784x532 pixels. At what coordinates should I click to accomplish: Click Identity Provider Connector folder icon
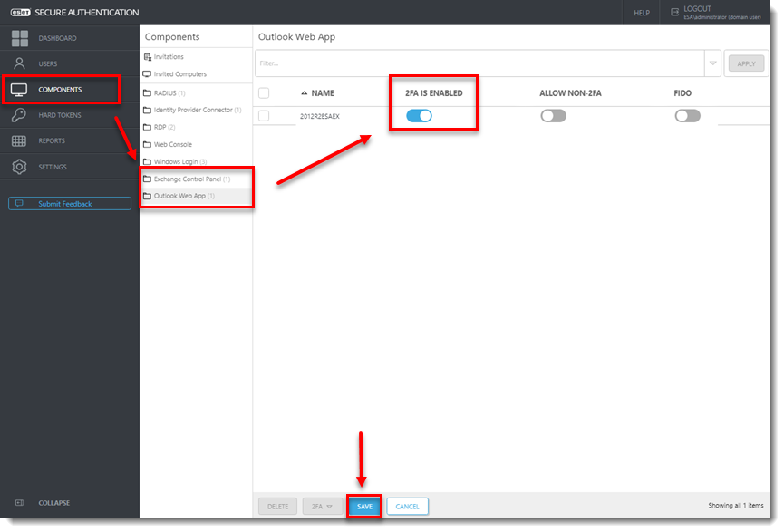tap(147, 110)
